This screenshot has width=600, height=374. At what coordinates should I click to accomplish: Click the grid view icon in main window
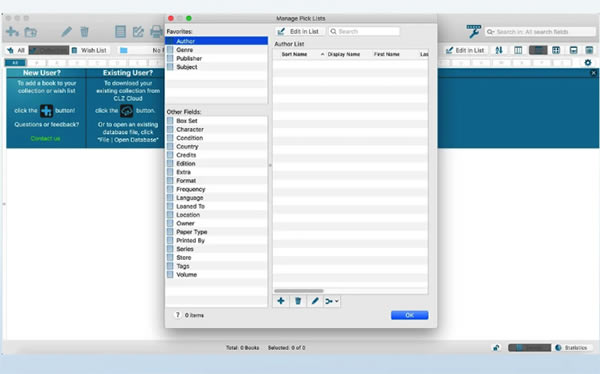click(x=556, y=50)
